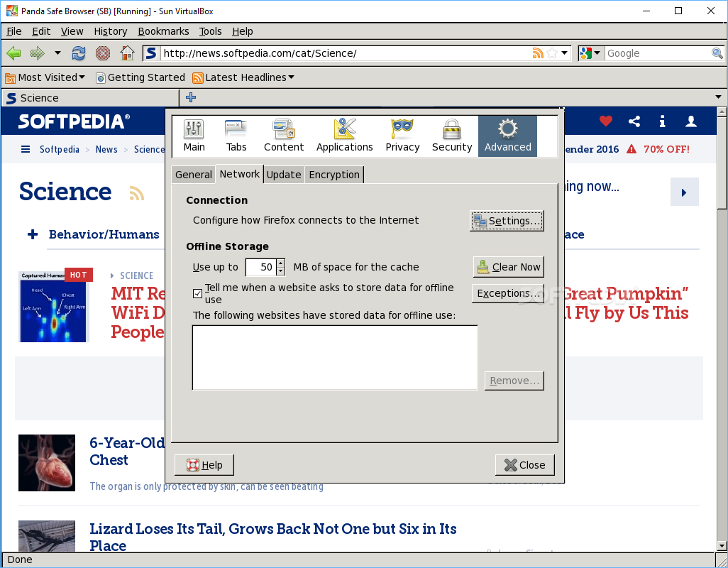Open a new tab with plus icon
The height and width of the screenshot is (568, 728).
[191, 97]
